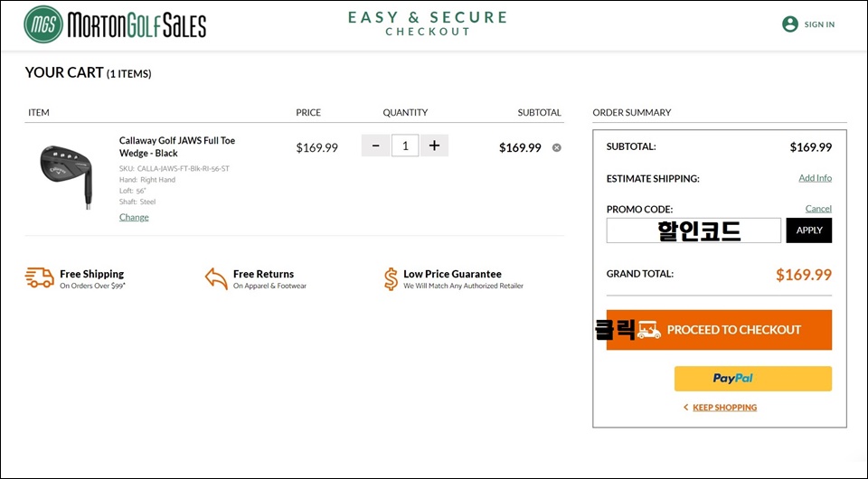The height and width of the screenshot is (479, 868).
Task: Click the Easy & Secure Checkout heading
Action: pos(428,23)
